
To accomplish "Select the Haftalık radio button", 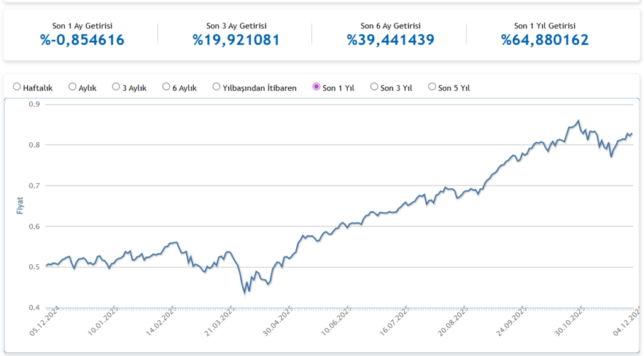I will [x=17, y=87].
